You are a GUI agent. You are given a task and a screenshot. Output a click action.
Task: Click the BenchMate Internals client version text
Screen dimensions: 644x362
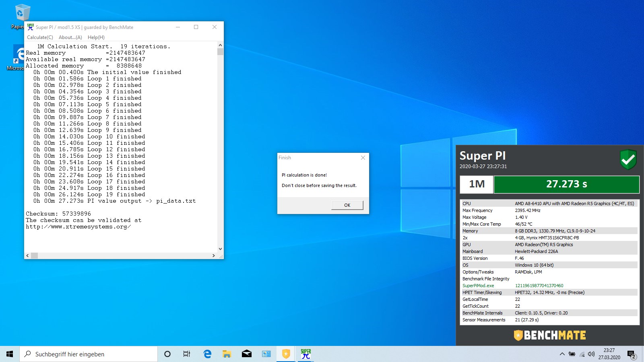[541, 313]
